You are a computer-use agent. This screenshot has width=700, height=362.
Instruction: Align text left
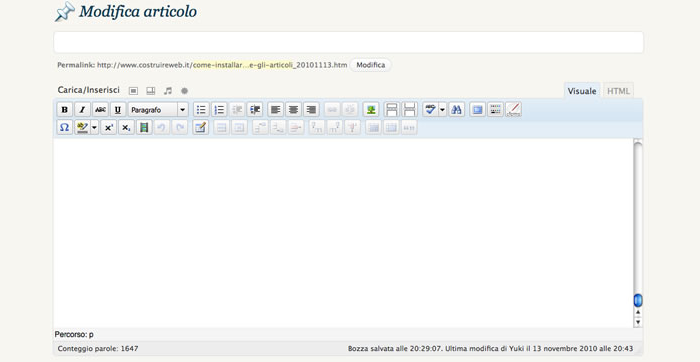point(275,109)
